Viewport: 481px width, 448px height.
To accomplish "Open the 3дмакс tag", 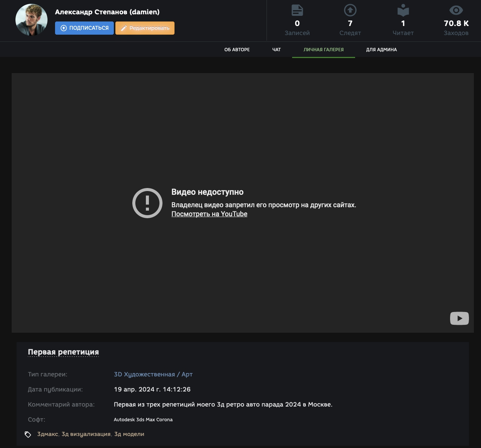I will click(47, 434).
